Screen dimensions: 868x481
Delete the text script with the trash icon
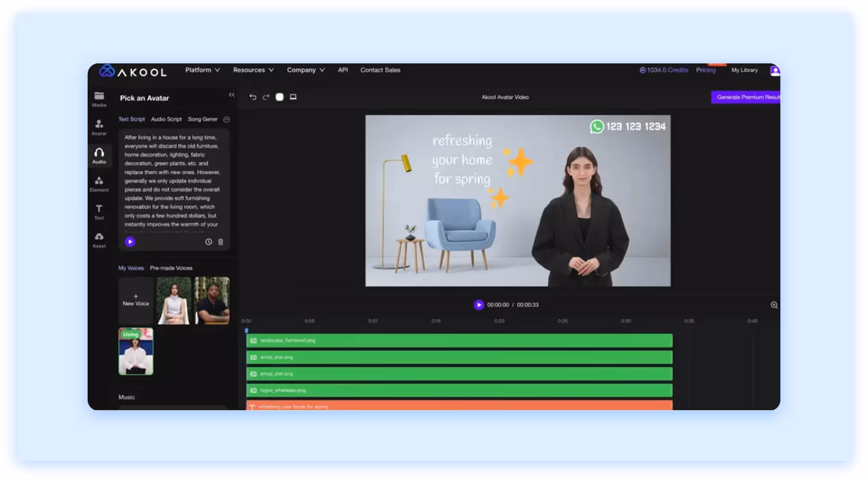[x=220, y=241]
